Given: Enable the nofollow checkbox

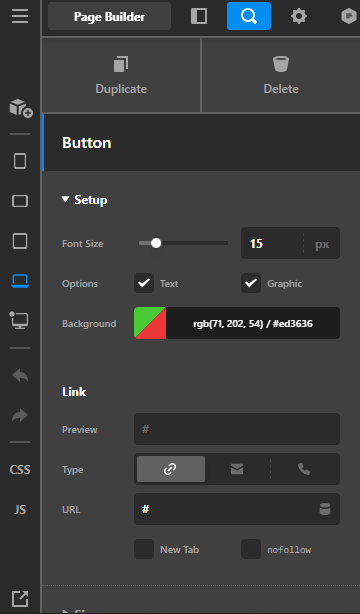Looking at the screenshot, I should point(251,549).
